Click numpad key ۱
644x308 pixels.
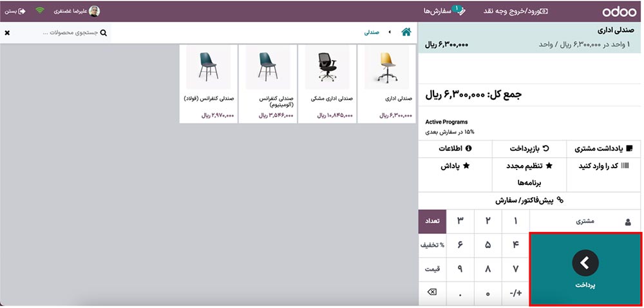coord(516,222)
